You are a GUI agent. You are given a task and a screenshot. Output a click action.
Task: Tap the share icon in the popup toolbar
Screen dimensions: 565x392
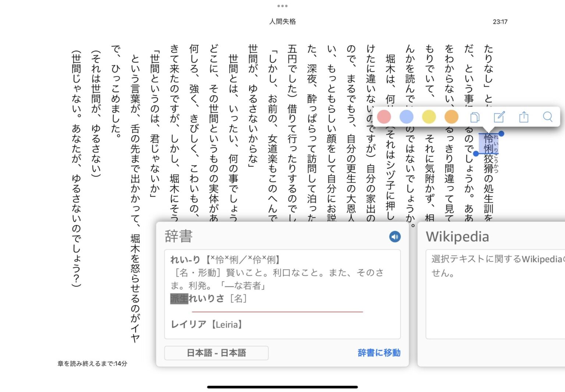523,117
